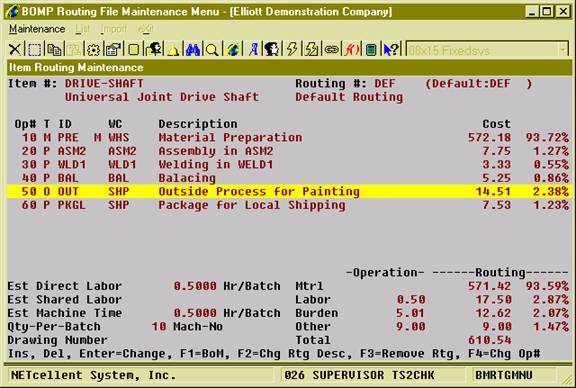
Task: Open the Maintenance menu
Action: pyautogui.click(x=37, y=29)
